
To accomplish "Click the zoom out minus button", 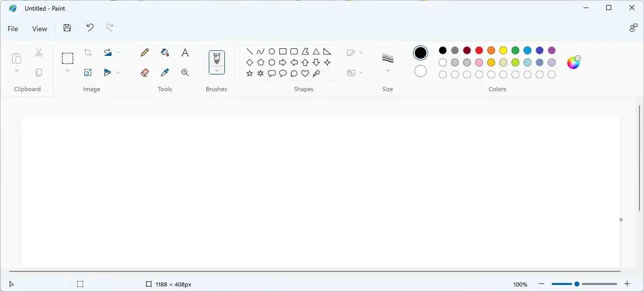I will click(541, 284).
